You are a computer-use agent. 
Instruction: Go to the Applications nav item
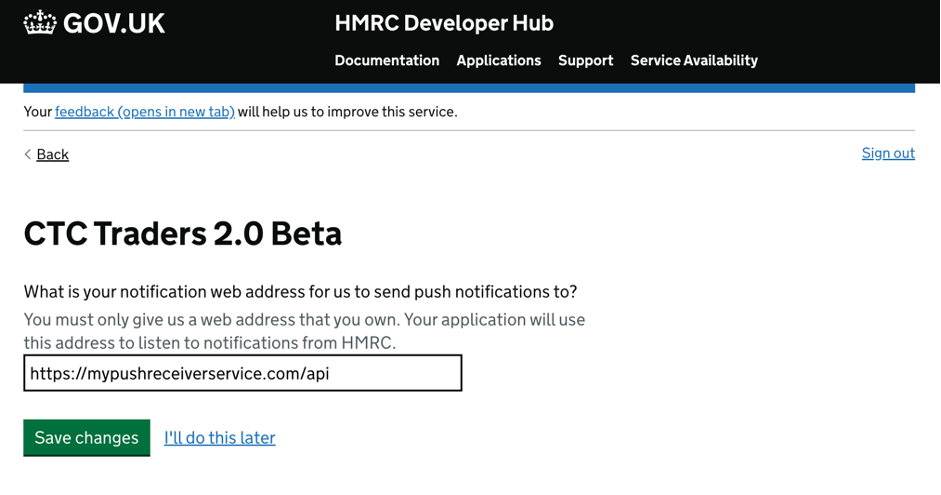coord(499,61)
